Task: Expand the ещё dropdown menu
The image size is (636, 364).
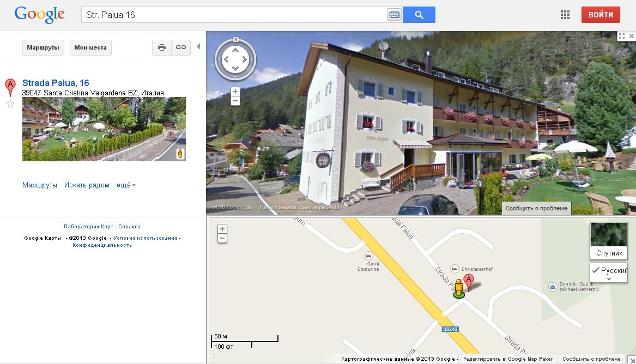Action: pos(126,185)
